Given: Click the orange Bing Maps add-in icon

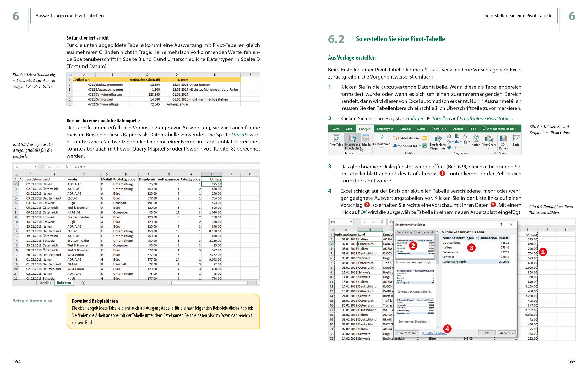Looking at the screenshot, I should (x=424, y=138).
